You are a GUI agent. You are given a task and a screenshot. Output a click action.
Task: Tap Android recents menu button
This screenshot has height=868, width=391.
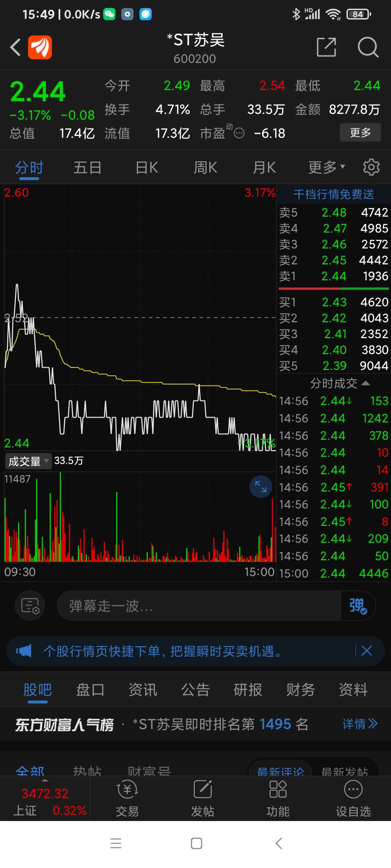116,843
